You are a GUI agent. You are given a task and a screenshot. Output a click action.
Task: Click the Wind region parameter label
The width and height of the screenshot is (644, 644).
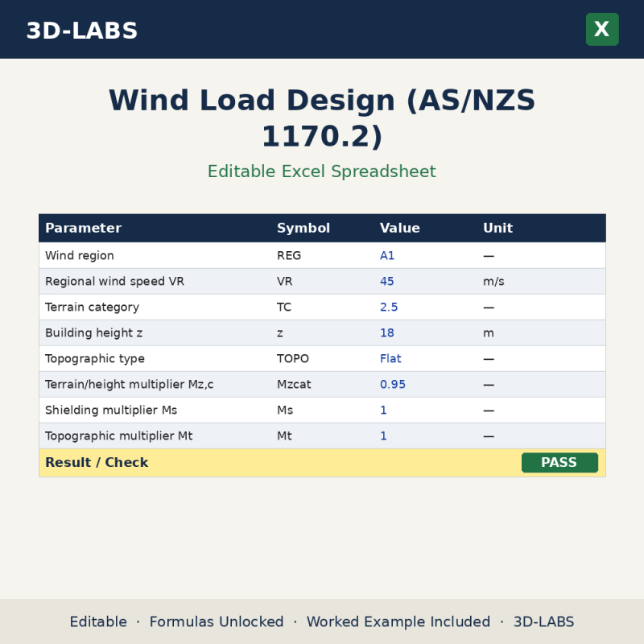click(x=80, y=255)
